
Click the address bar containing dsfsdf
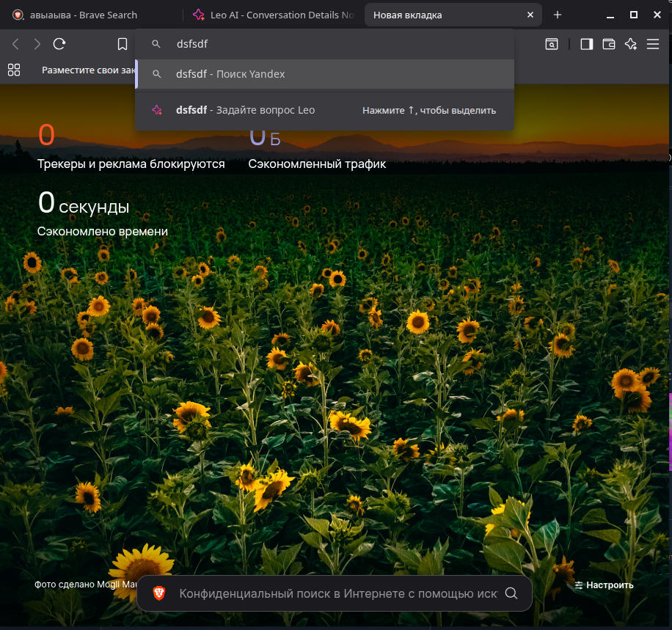(x=324, y=44)
